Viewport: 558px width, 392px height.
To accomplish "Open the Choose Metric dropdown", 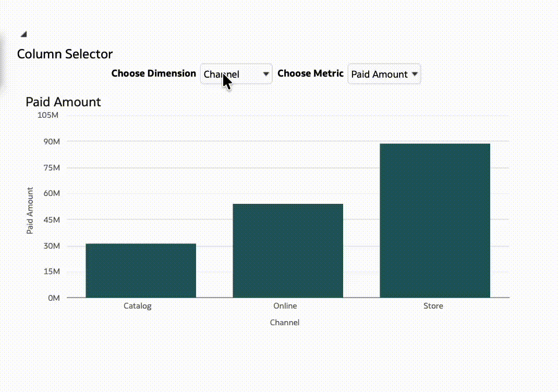I will 384,74.
